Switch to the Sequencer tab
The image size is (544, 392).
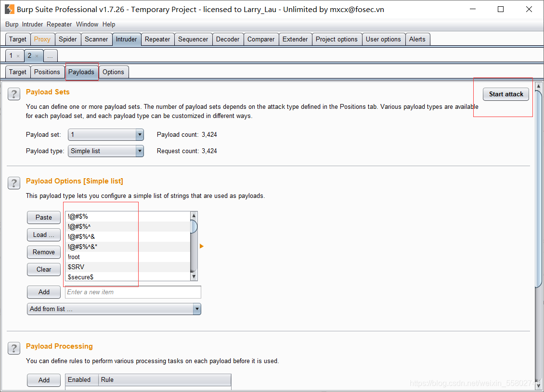[193, 39]
